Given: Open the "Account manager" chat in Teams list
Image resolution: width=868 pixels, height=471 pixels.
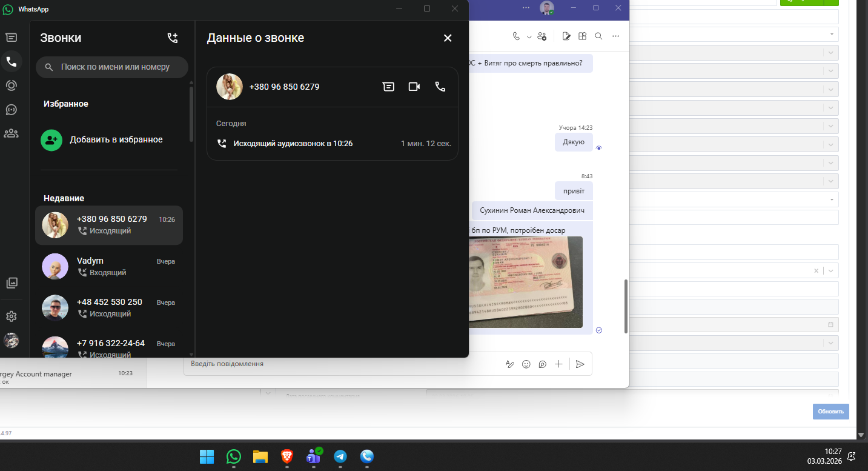Looking at the screenshot, I should [x=73, y=377].
